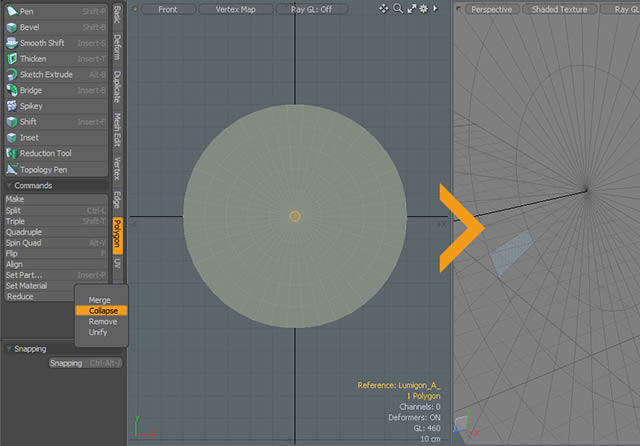Viewport: 640px width, 446px height.
Task: Switch to the UV vertical tab
Action: 117,263
